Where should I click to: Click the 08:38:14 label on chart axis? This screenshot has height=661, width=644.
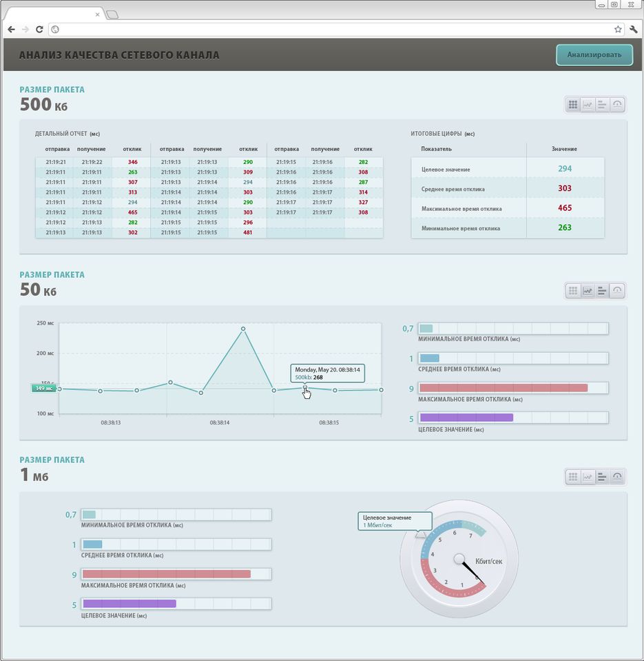[220, 423]
